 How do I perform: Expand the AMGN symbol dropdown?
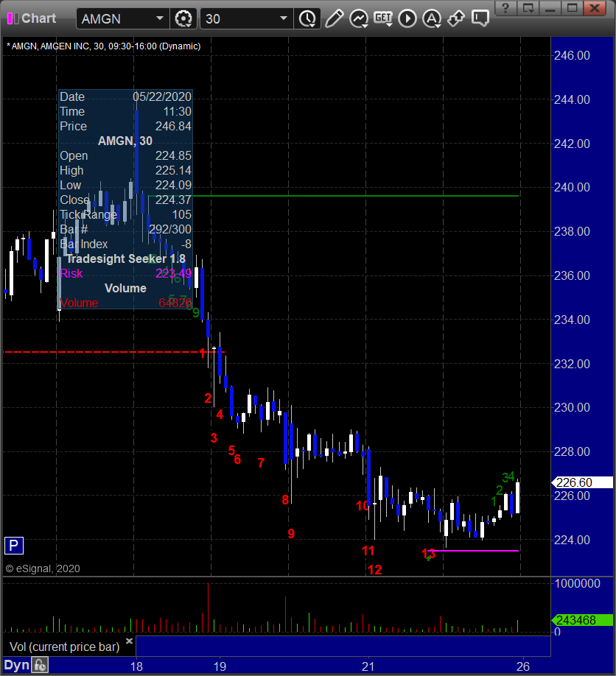tap(160, 18)
